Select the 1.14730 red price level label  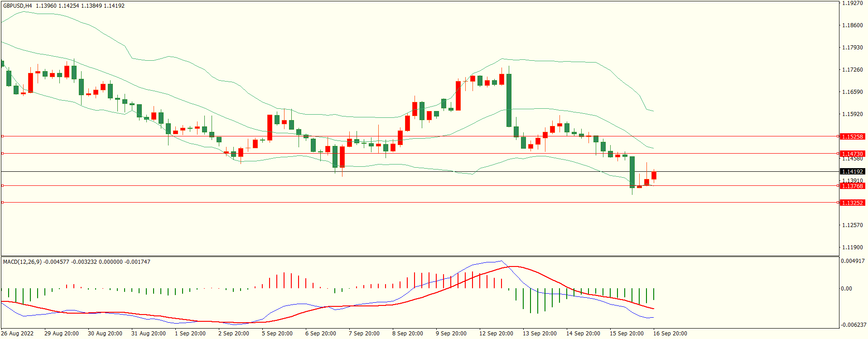[852, 154]
